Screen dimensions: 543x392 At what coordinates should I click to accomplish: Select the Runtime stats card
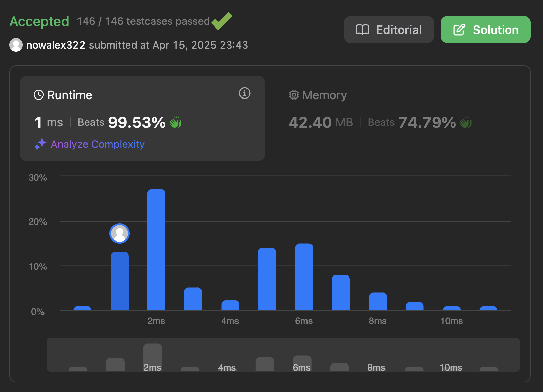pos(142,119)
